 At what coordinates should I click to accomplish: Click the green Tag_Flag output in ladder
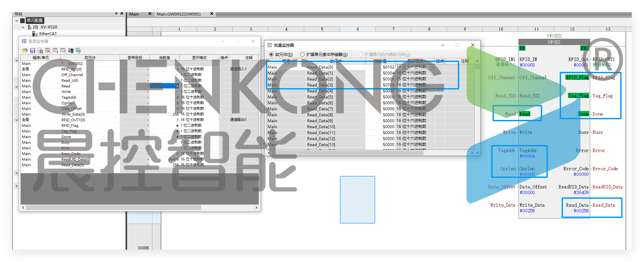578,96
